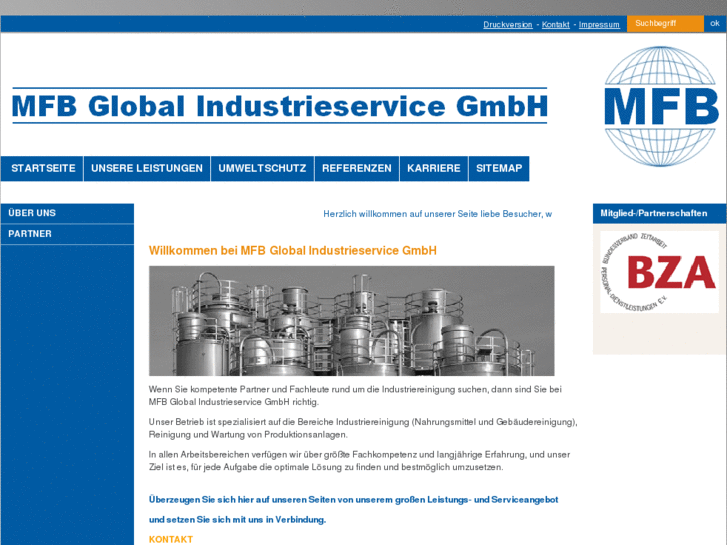Screen dimensions: 727x545
Task: Open the Unsere Leistungen menu
Action: pos(147,168)
